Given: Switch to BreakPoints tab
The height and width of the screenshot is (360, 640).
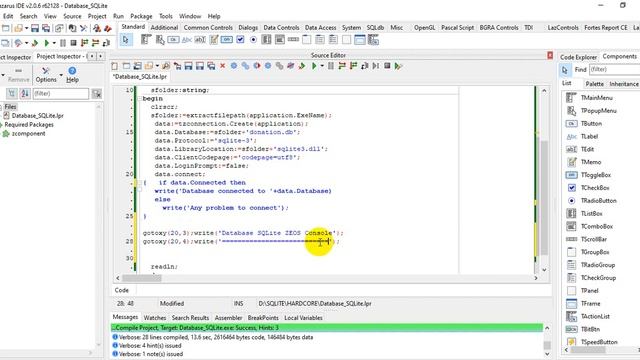Looking at the screenshot, I should pos(263,318).
